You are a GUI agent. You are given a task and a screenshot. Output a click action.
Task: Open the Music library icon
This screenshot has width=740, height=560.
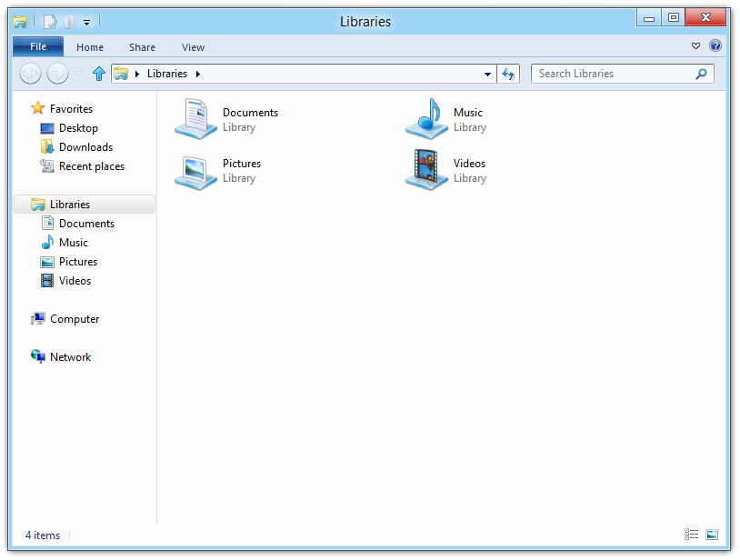click(427, 119)
